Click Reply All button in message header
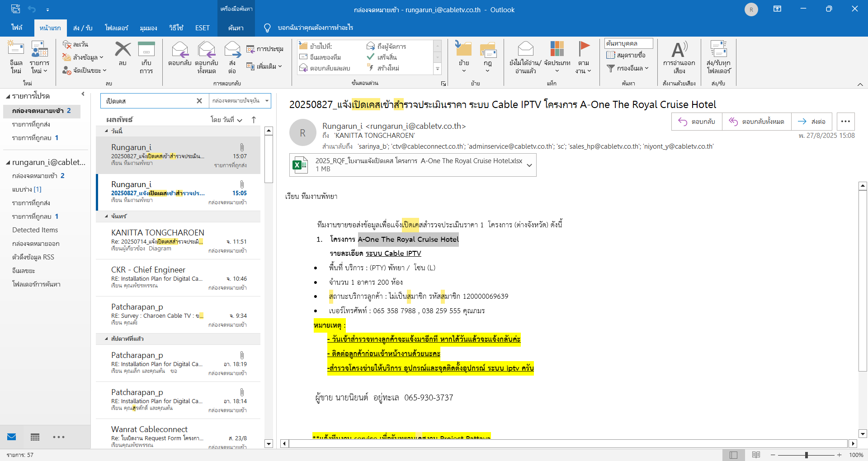868x461 pixels. click(x=757, y=122)
